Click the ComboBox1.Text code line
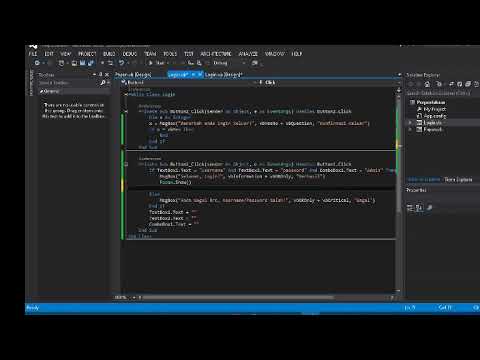Screen dimensions: 480x360 [174, 224]
